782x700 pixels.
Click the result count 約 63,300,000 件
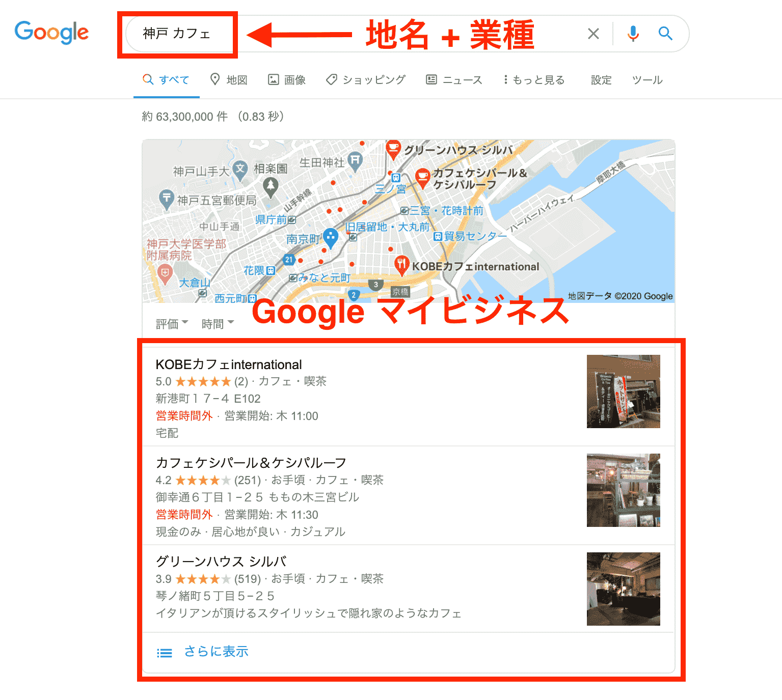184,117
